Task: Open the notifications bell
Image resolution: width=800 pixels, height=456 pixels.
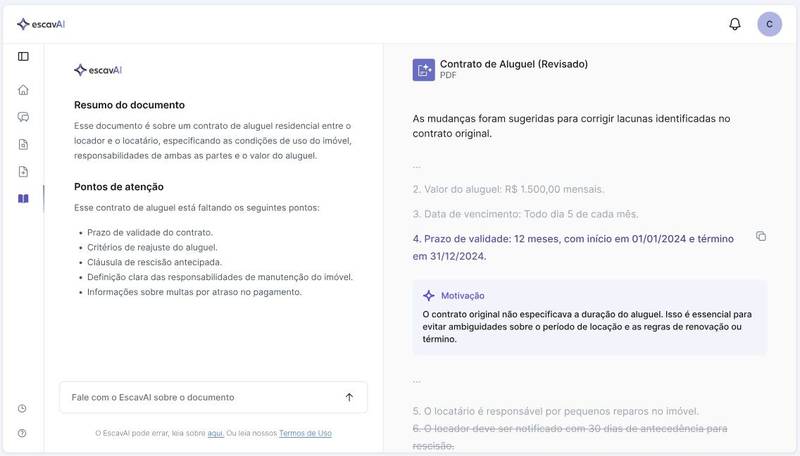Action: click(x=735, y=24)
